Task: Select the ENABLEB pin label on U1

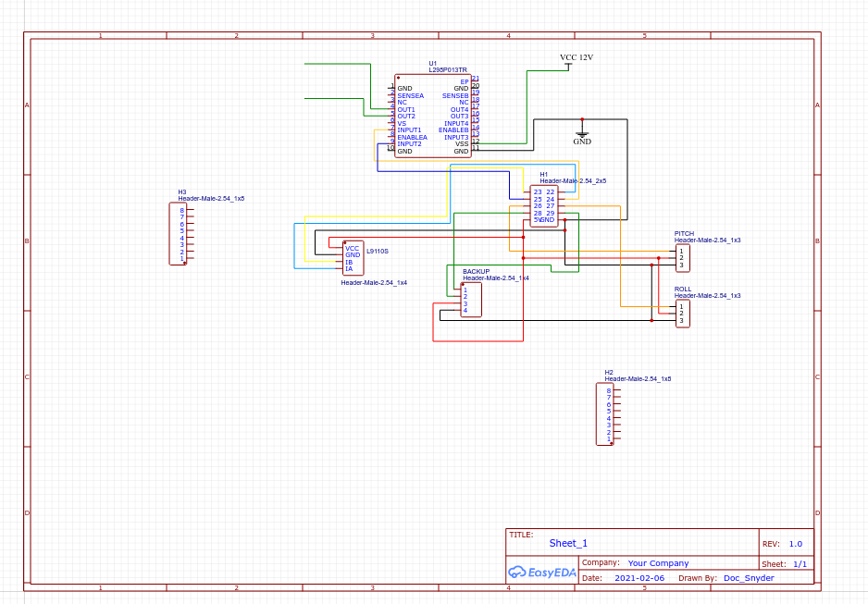Action: (x=453, y=130)
